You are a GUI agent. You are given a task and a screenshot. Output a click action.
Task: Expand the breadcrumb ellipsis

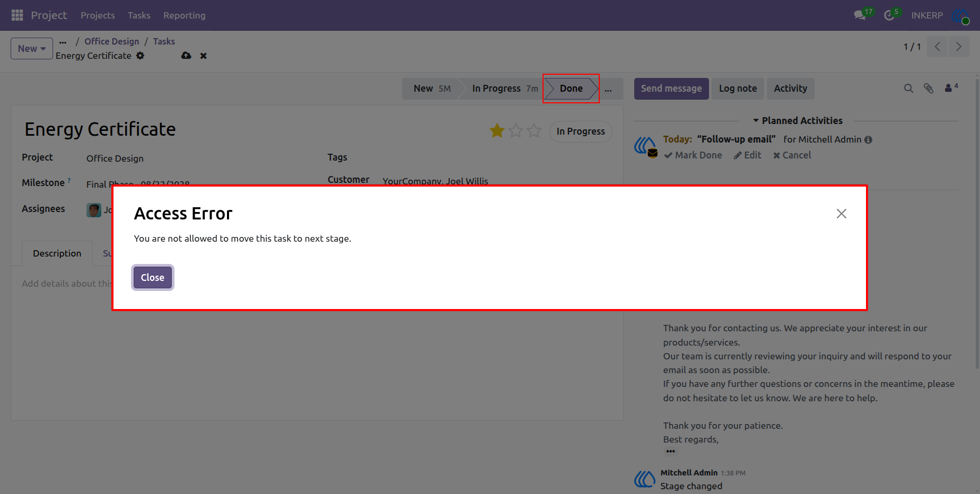point(63,42)
